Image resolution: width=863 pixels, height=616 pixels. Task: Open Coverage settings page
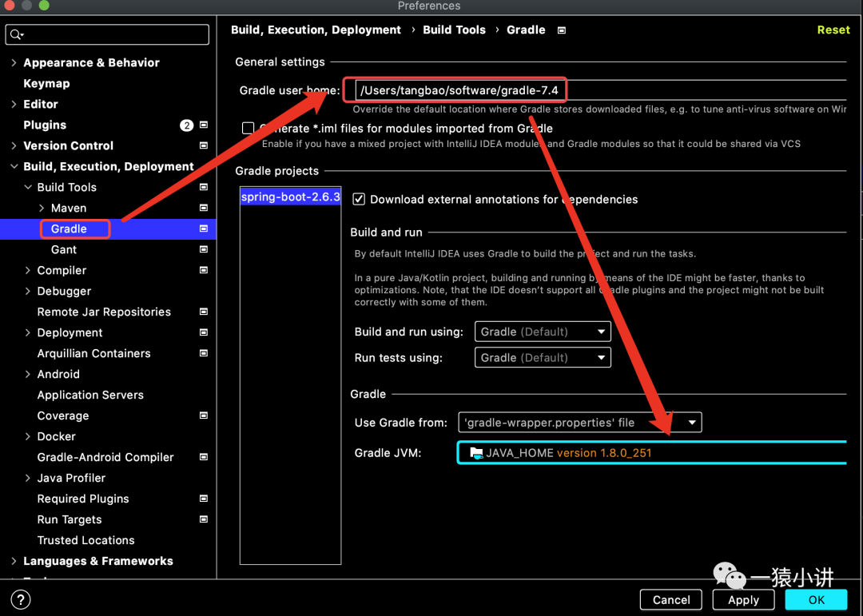(x=63, y=415)
